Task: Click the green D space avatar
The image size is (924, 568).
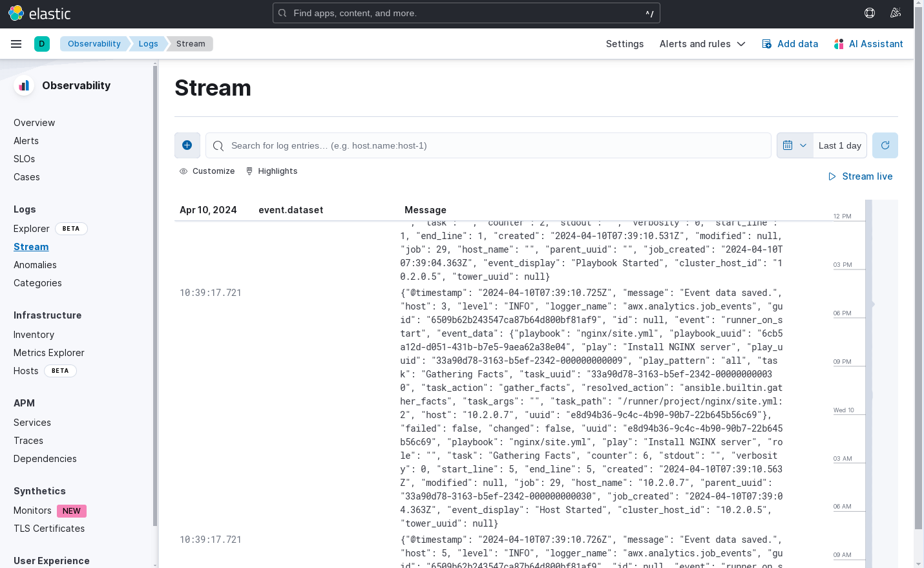Action: 42,44
